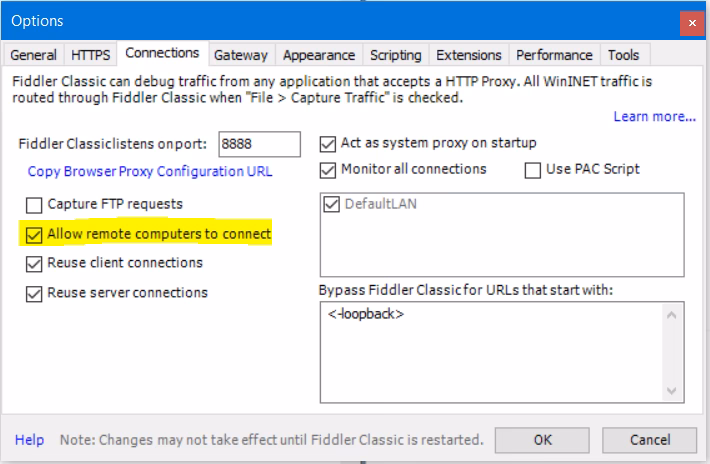Open the Performance tab
This screenshot has width=710, height=464.
pyautogui.click(x=554, y=55)
